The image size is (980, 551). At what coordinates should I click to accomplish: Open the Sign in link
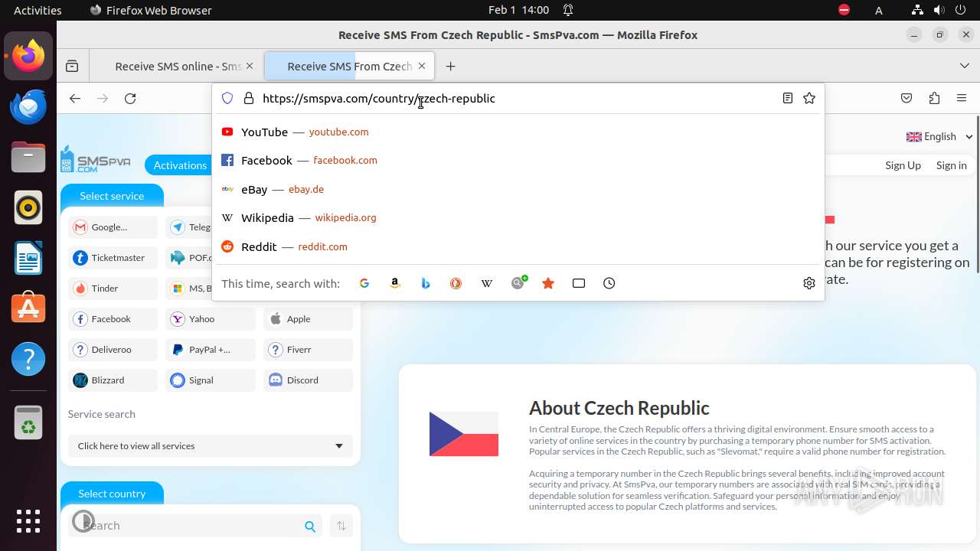pyautogui.click(x=951, y=165)
